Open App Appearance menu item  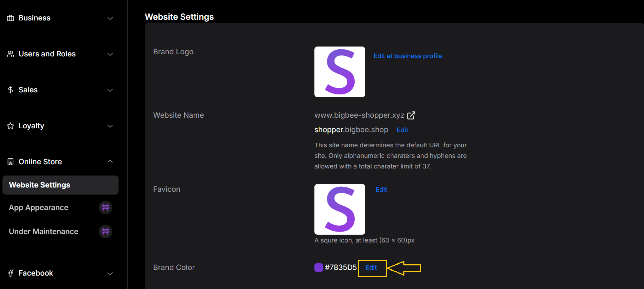[38, 208]
